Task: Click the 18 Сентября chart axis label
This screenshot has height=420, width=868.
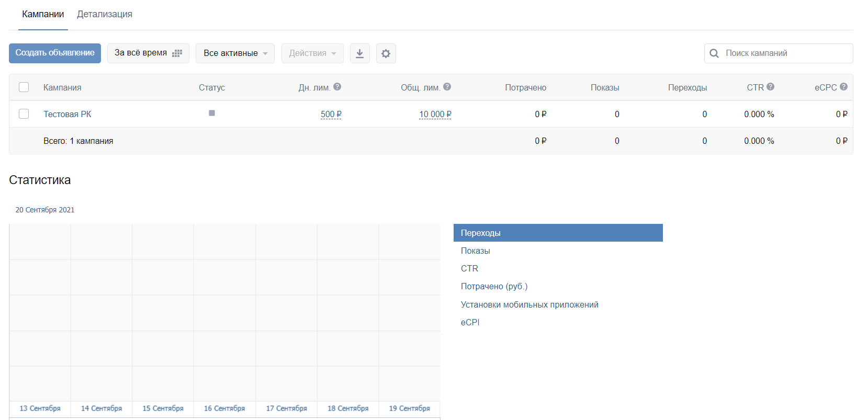Action: click(x=348, y=408)
